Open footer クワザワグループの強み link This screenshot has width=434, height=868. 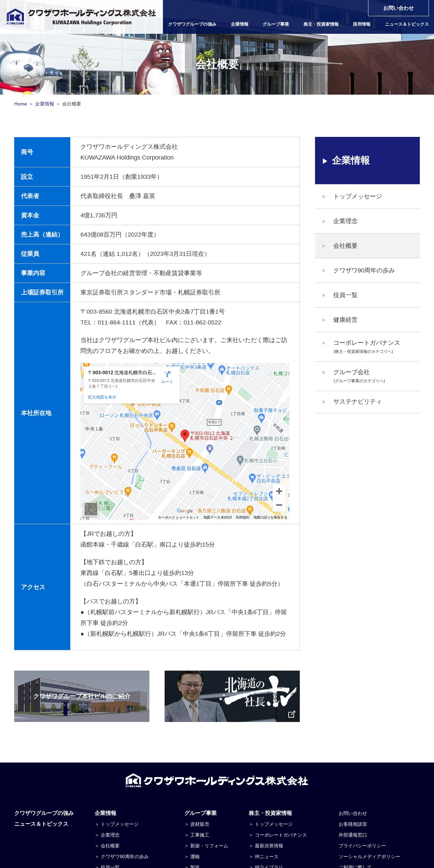tap(44, 813)
